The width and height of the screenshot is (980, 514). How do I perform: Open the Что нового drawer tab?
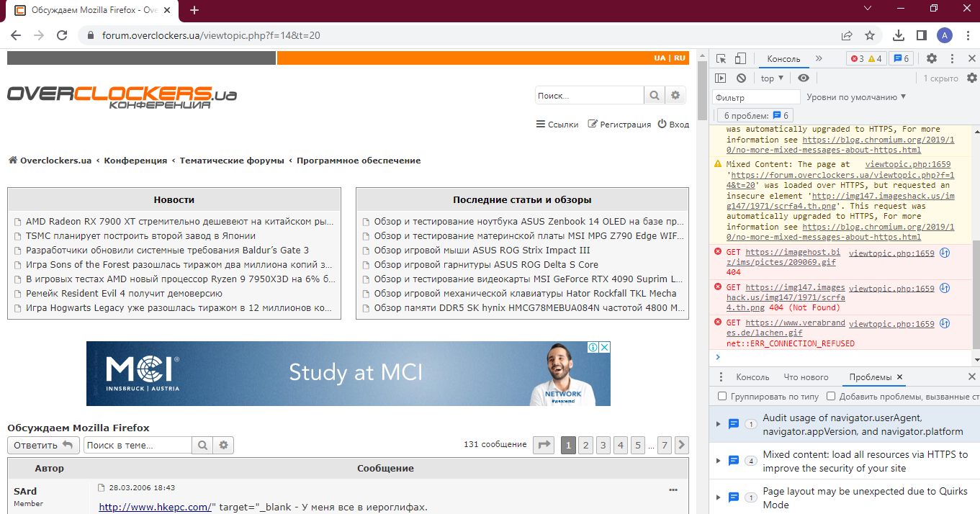(x=806, y=377)
